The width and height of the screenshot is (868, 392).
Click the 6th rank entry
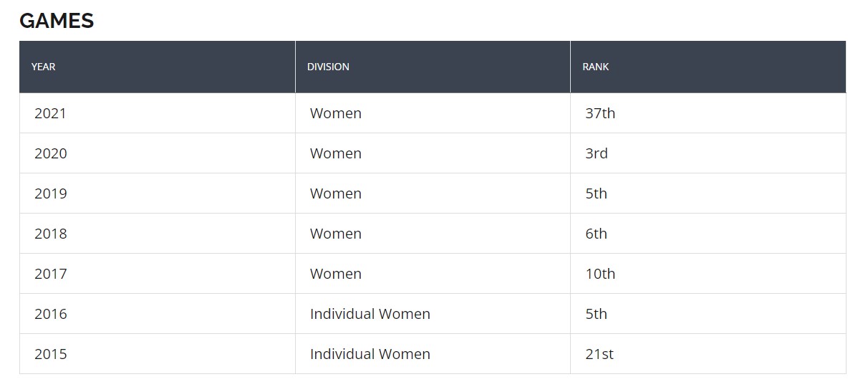[596, 234]
